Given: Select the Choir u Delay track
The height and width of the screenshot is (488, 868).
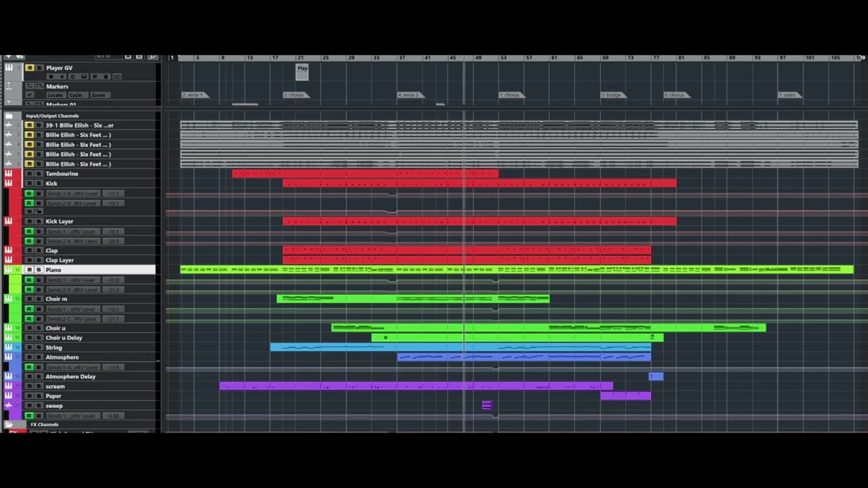Looking at the screenshot, I should [x=64, y=338].
